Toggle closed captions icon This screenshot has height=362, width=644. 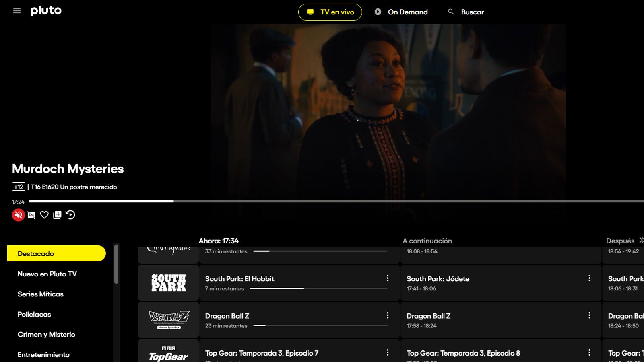click(x=31, y=215)
